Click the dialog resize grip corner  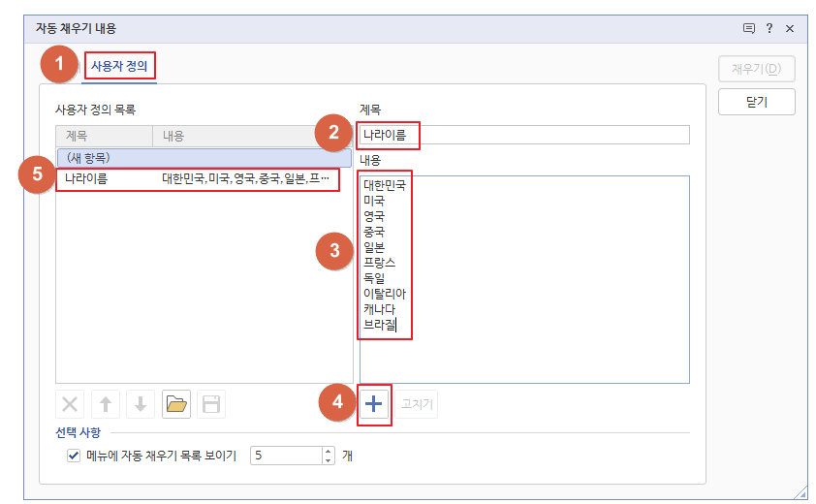click(x=800, y=493)
